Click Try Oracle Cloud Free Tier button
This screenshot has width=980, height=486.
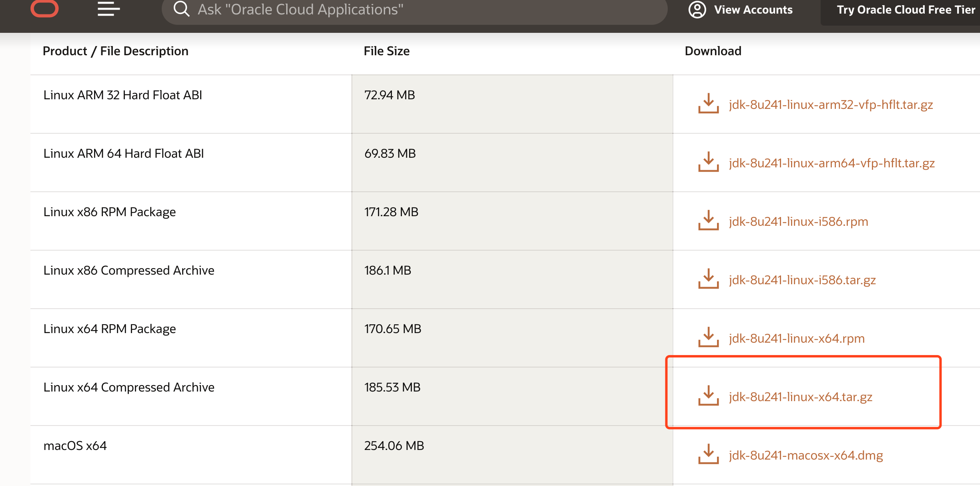point(906,10)
